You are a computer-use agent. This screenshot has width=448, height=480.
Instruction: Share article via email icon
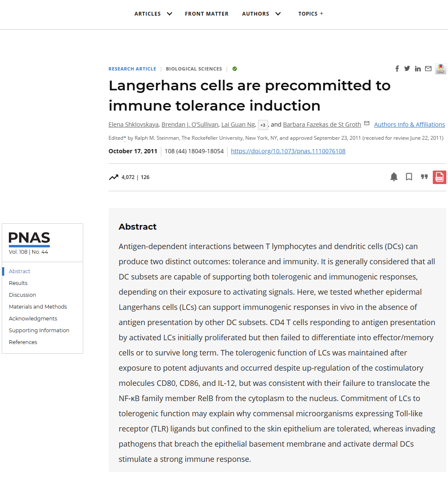click(428, 69)
